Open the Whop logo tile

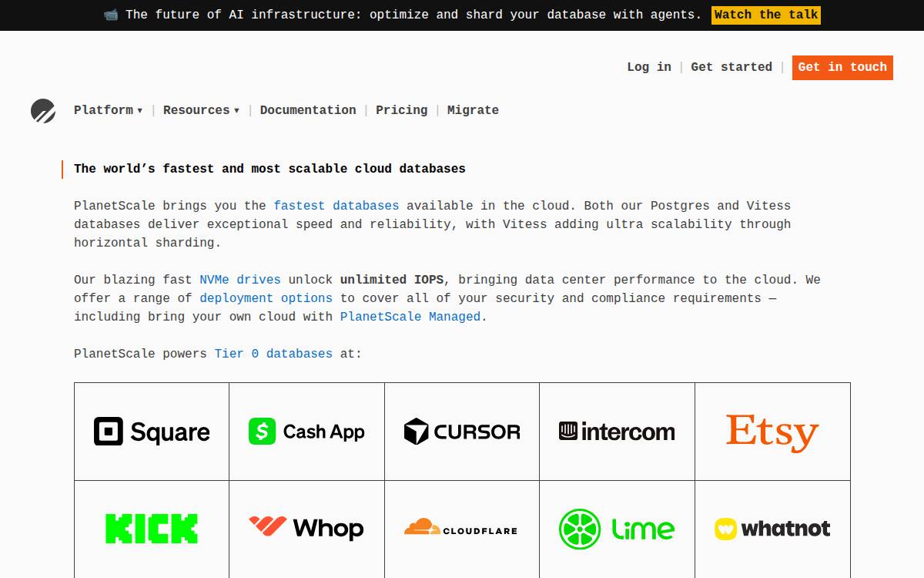[x=307, y=529]
